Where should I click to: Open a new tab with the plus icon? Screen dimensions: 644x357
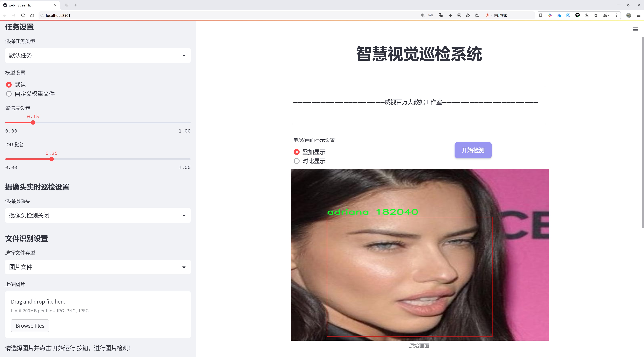[x=76, y=5]
